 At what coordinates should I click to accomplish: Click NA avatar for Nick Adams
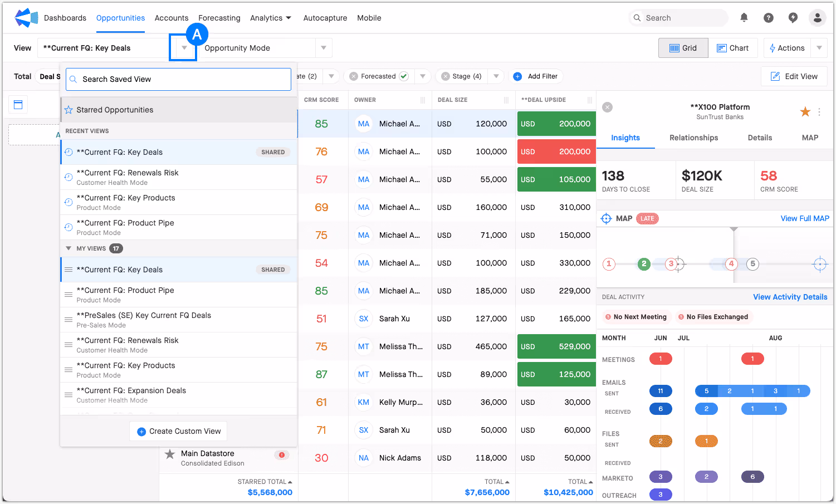pos(364,458)
